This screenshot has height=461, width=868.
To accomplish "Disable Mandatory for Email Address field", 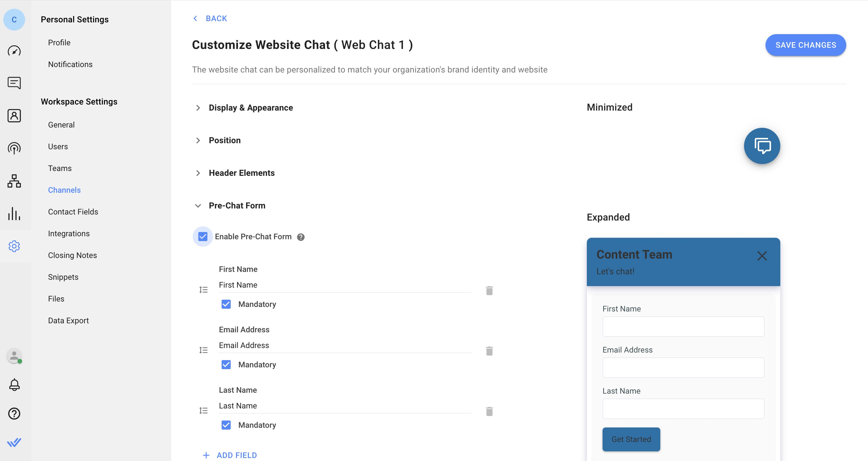I will [x=226, y=365].
